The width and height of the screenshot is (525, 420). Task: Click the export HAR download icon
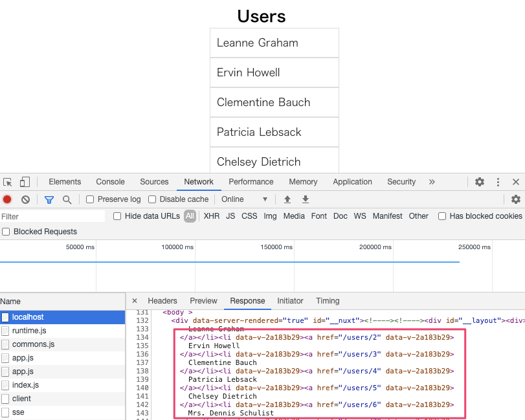coord(306,199)
